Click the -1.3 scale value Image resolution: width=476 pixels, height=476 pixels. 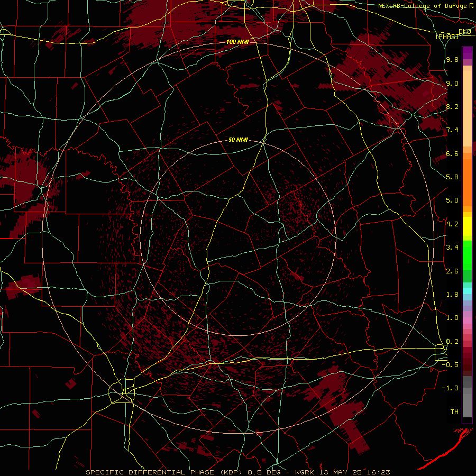(x=451, y=388)
